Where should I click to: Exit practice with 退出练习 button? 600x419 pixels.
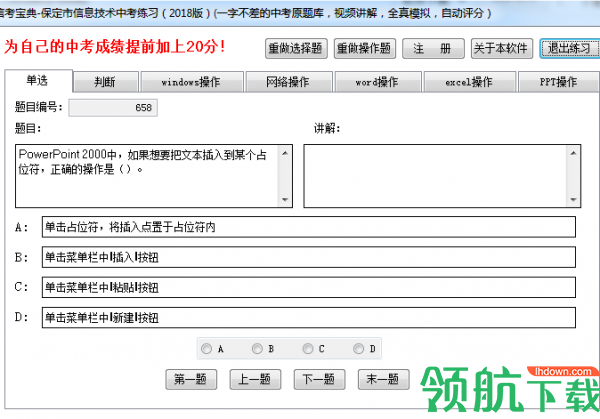click(x=569, y=49)
